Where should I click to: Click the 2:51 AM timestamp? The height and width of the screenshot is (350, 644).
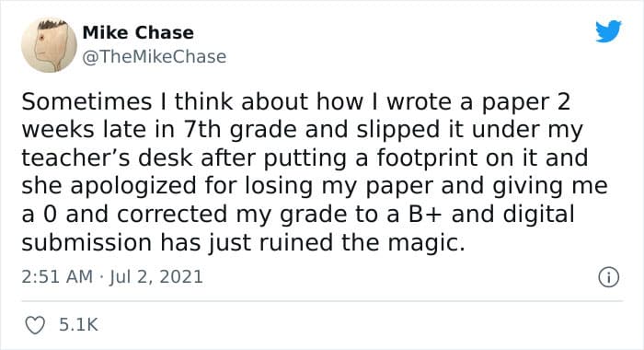(x=57, y=276)
